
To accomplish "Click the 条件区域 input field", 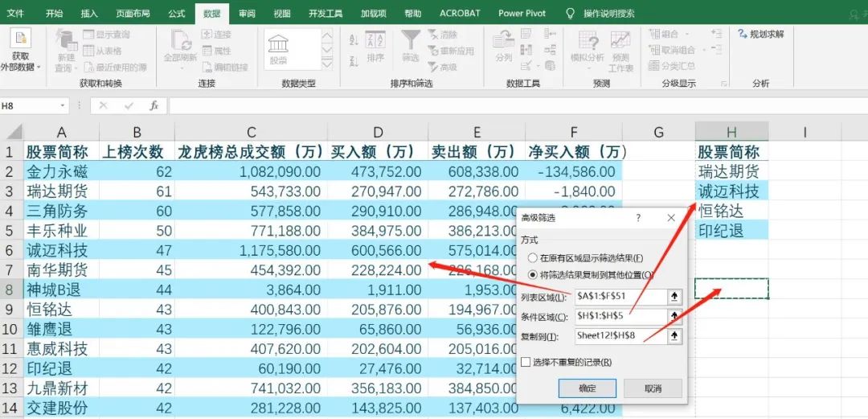I will 620,317.
